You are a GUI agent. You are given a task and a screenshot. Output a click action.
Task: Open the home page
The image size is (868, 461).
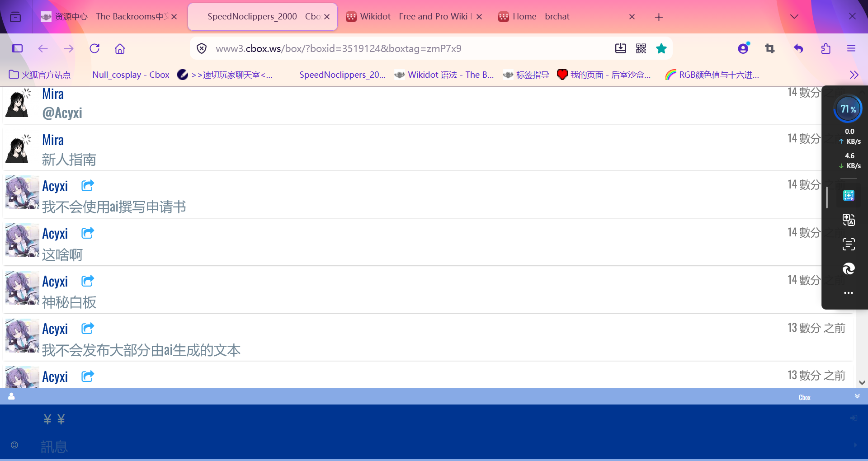click(x=120, y=48)
